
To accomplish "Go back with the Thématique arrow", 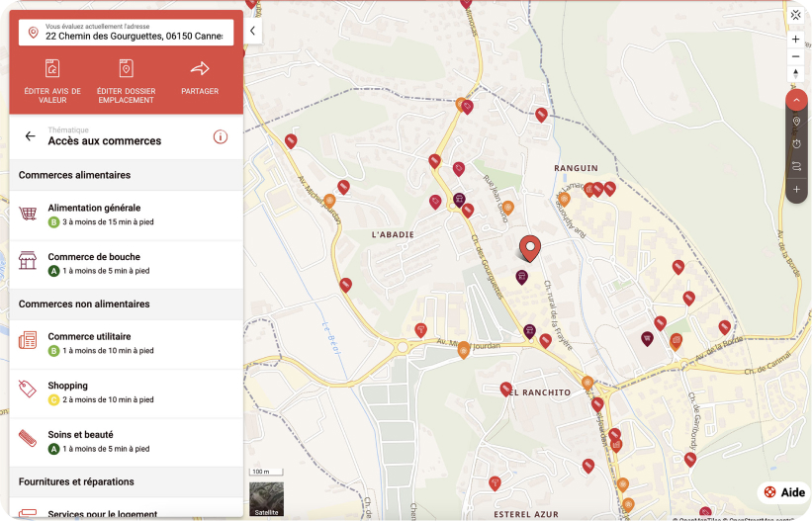I will [30, 136].
